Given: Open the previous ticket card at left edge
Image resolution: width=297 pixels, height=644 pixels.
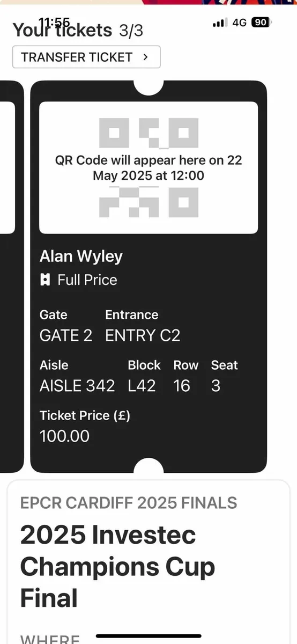Looking at the screenshot, I should coord(12,276).
